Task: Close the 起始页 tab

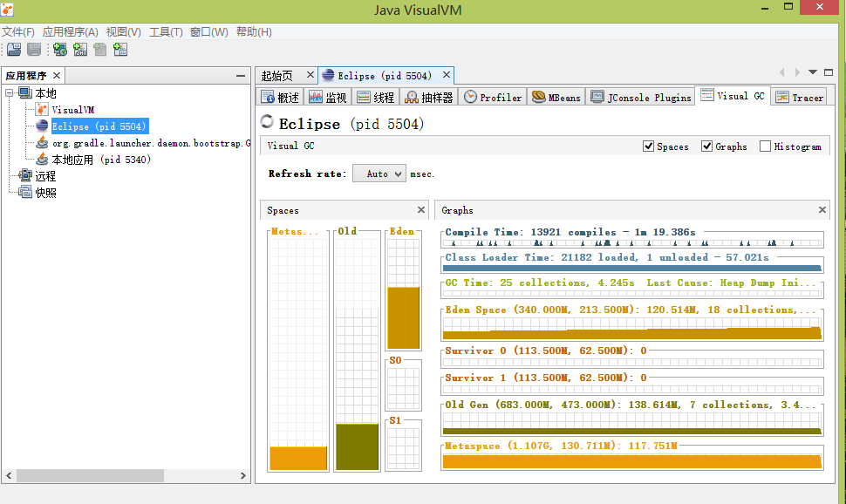Action: tap(310, 75)
